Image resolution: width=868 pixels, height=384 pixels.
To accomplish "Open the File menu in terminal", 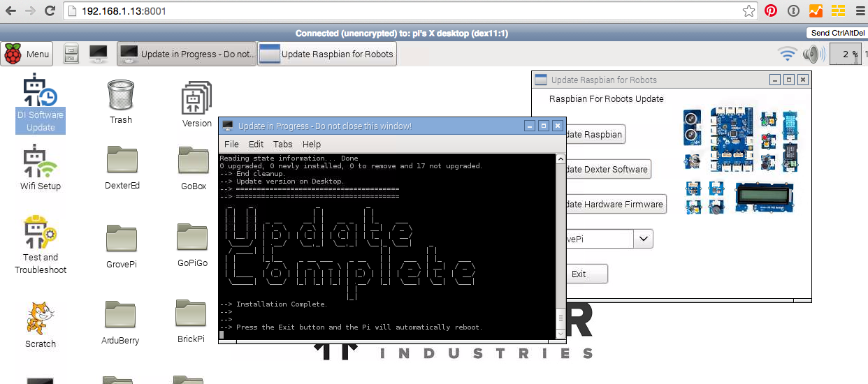I will [231, 144].
